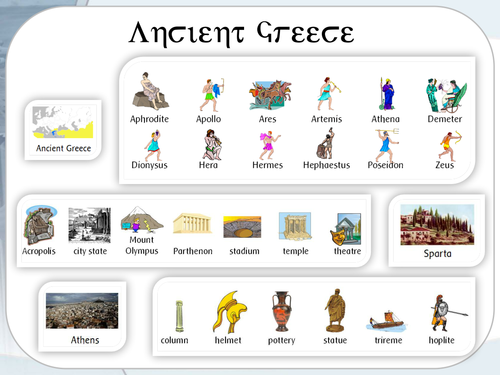This screenshot has height=375, width=500.
Task: Select the hoplite soldier icon
Action: tap(448, 313)
